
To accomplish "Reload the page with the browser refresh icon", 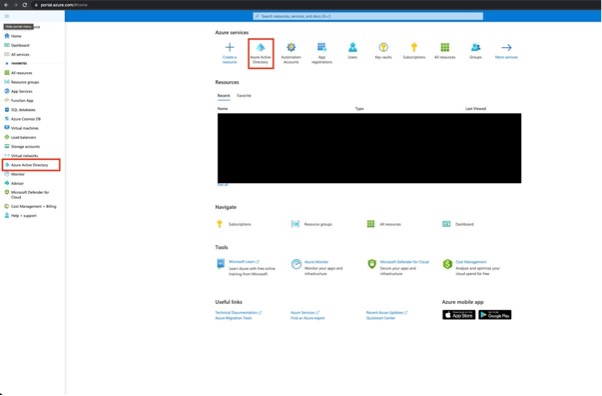I will point(25,5).
